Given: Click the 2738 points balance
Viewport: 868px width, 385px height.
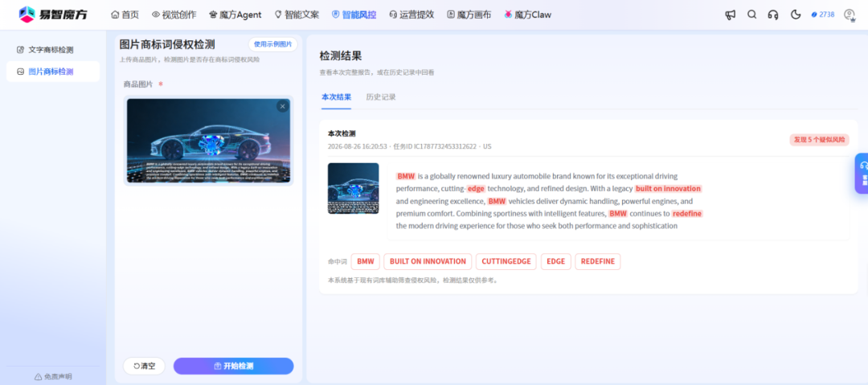Looking at the screenshot, I should 823,14.
